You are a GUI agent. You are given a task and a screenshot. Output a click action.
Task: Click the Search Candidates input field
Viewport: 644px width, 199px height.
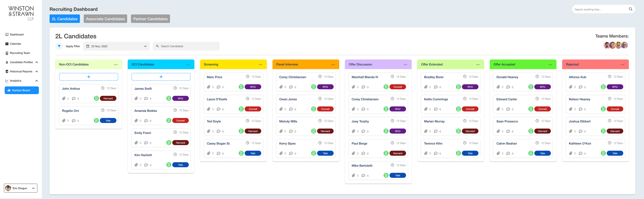pyautogui.click(x=186, y=46)
